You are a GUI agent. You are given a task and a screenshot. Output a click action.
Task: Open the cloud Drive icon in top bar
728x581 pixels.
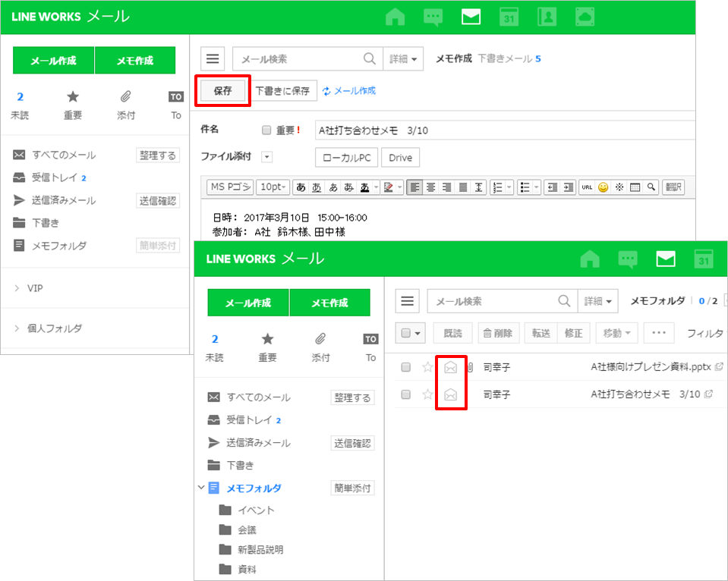coord(585,17)
